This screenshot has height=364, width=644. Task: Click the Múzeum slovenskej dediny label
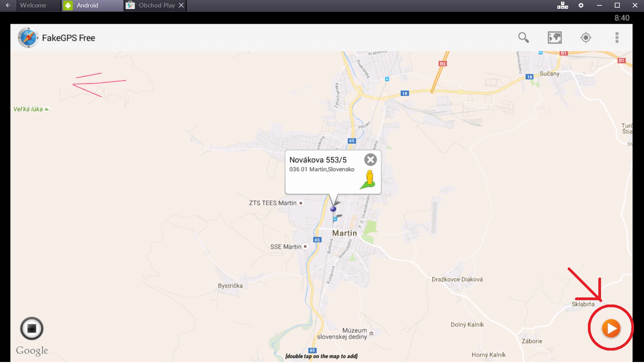(342, 334)
